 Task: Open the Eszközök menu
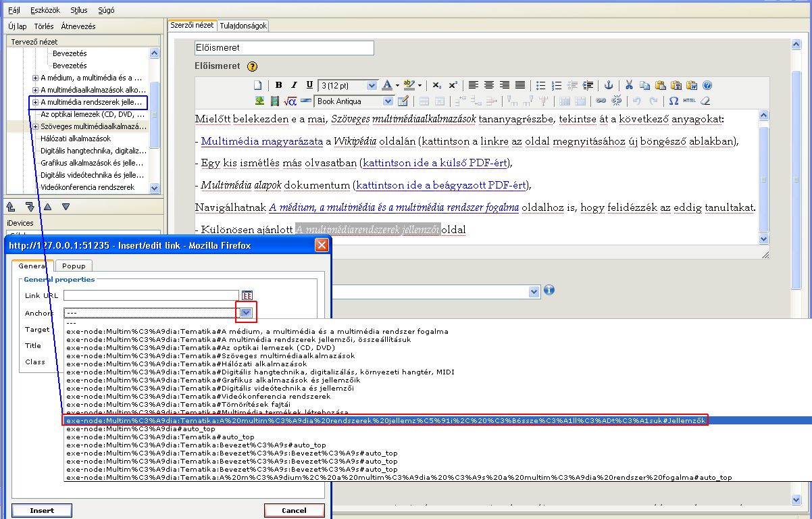(47, 11)
